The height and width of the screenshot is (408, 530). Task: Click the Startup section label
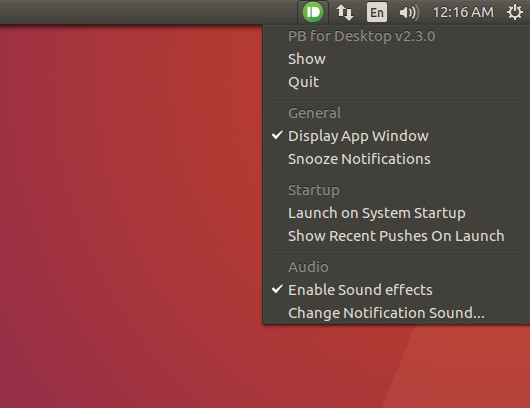(314, 190)
